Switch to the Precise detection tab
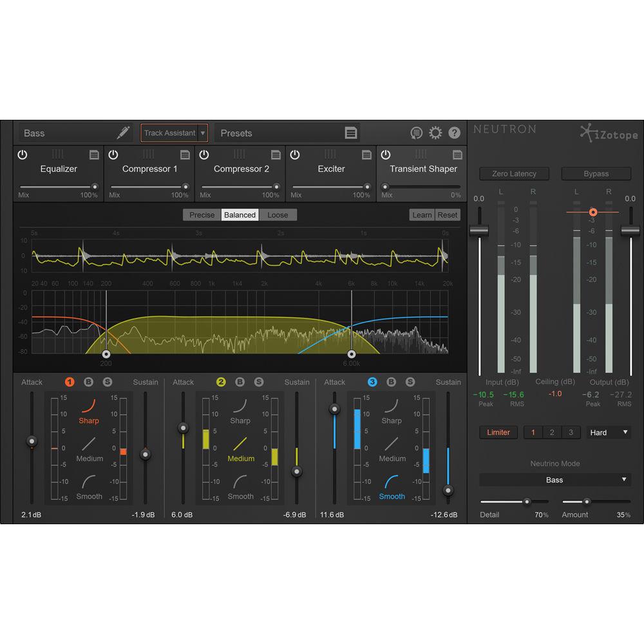644x644 pixels. (201, 214)
